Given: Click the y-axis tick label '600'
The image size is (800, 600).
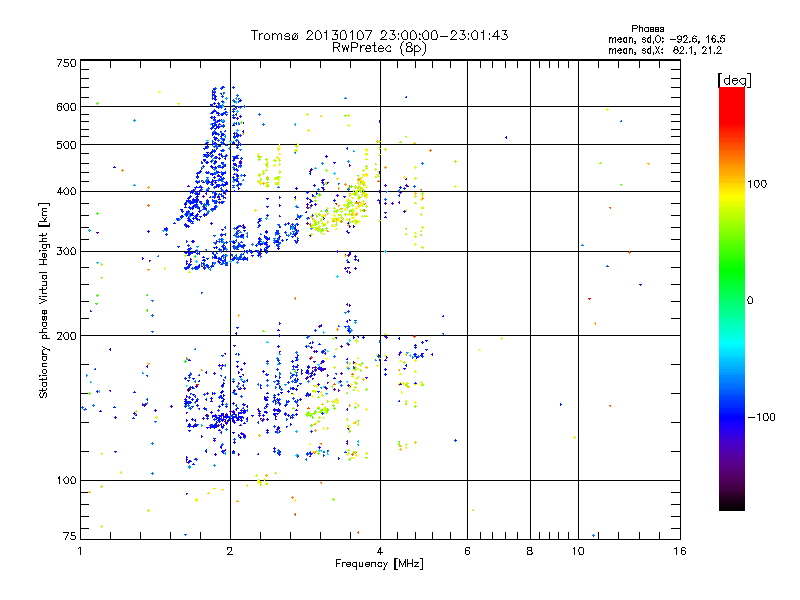Looking at the screenshot, I should tap(66, 107).
